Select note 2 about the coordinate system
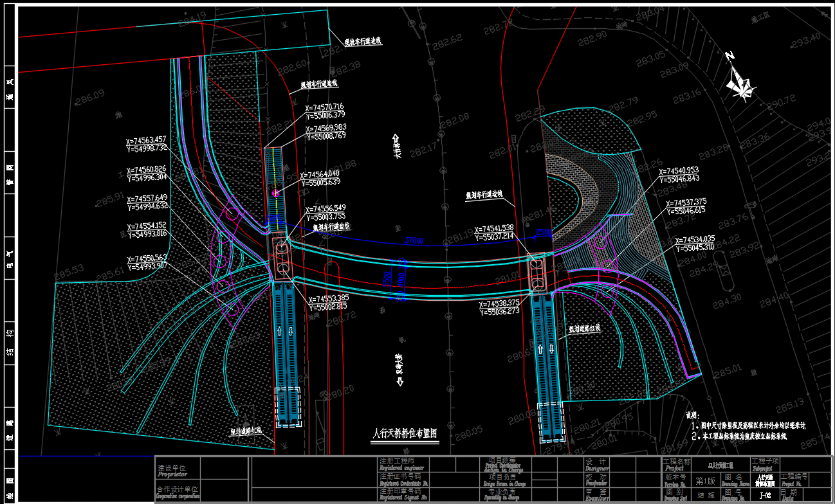This screenshot has width=835, height=504. [x=739, y=436]
